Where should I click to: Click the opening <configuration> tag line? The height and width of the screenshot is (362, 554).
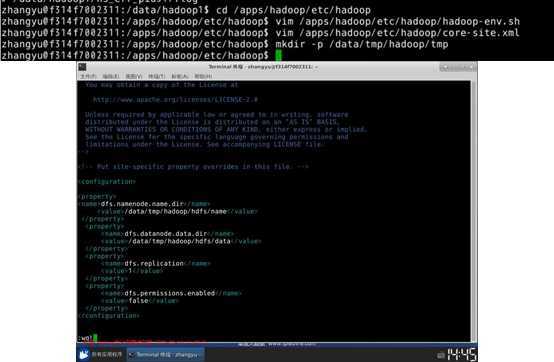(x=107, y=182)
